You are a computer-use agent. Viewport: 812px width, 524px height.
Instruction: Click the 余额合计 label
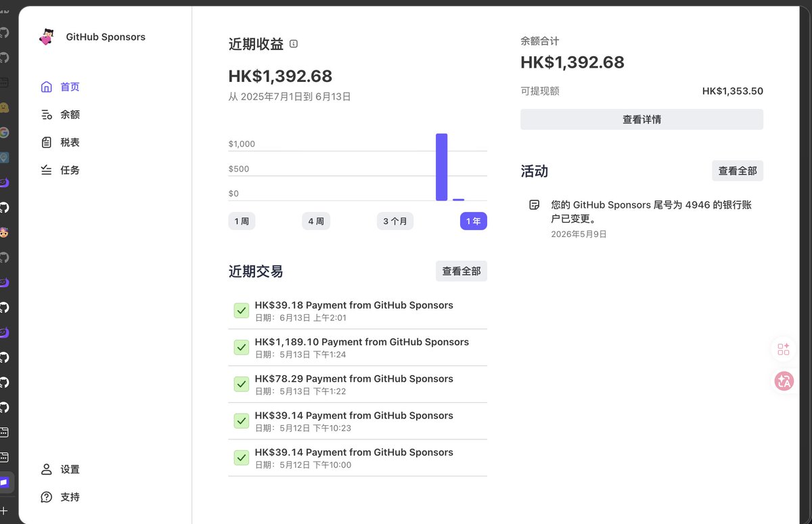(540, 41)
